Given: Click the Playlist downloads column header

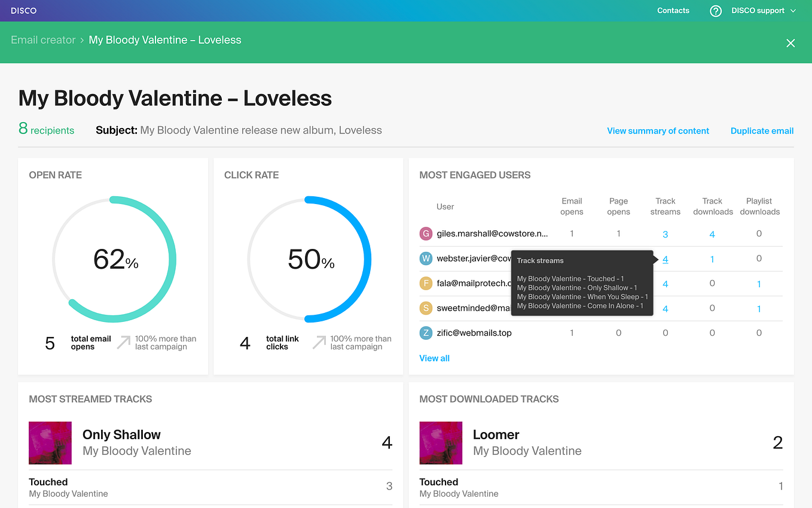Looking at the screenshot, I should 759,206.
